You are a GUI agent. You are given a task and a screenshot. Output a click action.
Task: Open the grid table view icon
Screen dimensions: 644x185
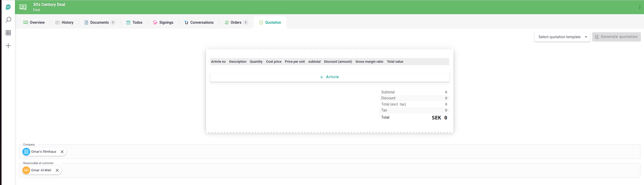coord(8,33)
